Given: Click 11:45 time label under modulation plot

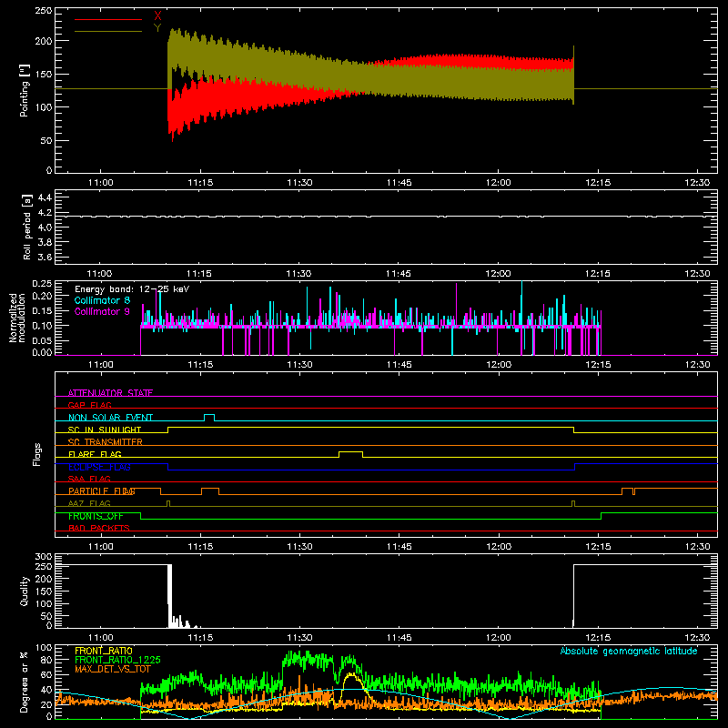Looking at the screenshot, I should (x=399, y=365).
